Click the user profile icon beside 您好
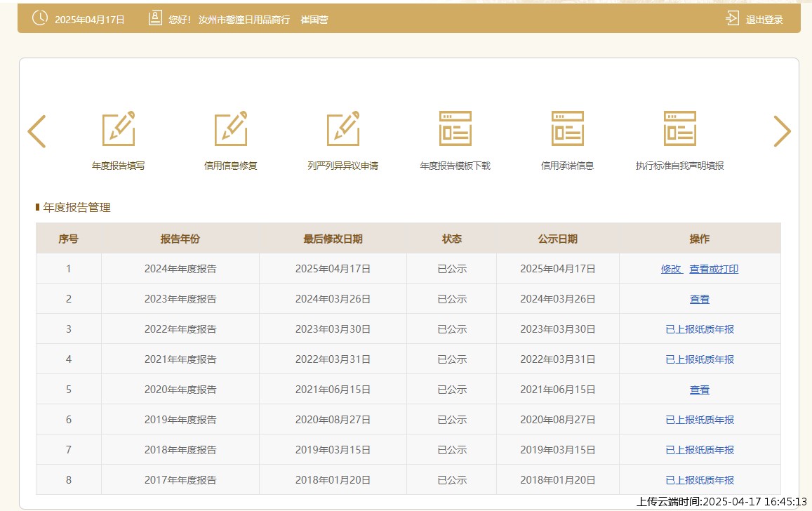This screenshot has width=812, height=511. tap(155, 18)
